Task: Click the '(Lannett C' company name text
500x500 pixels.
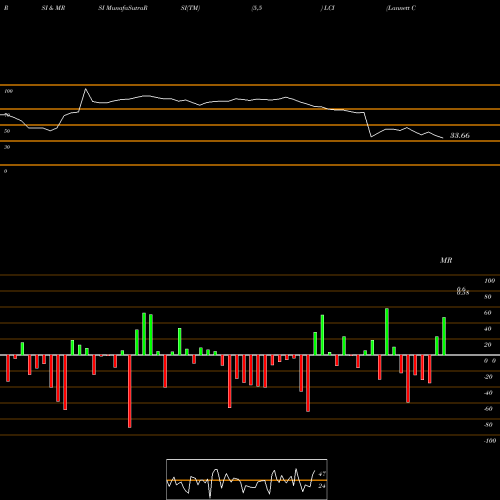Action: coord(401,8)
